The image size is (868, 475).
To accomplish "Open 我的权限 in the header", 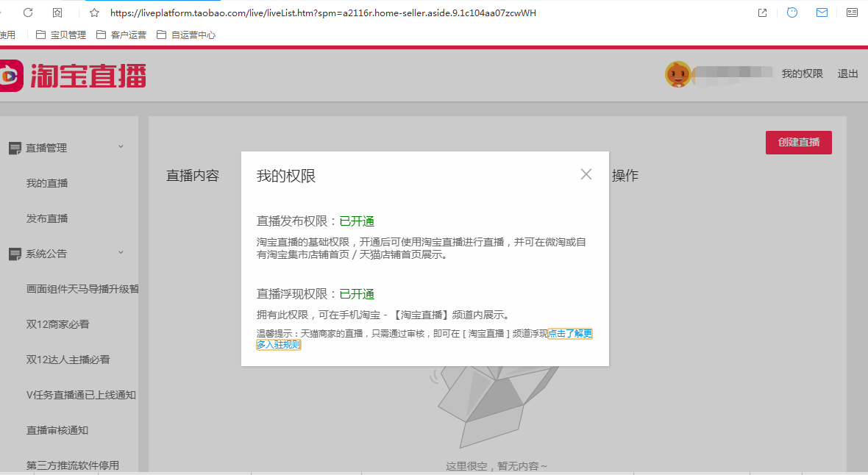I will tap(802, 74).
